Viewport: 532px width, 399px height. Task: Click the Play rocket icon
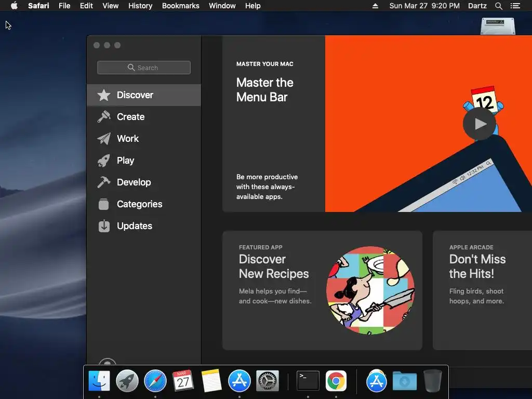pyautogui.click(x=103, y=161)
